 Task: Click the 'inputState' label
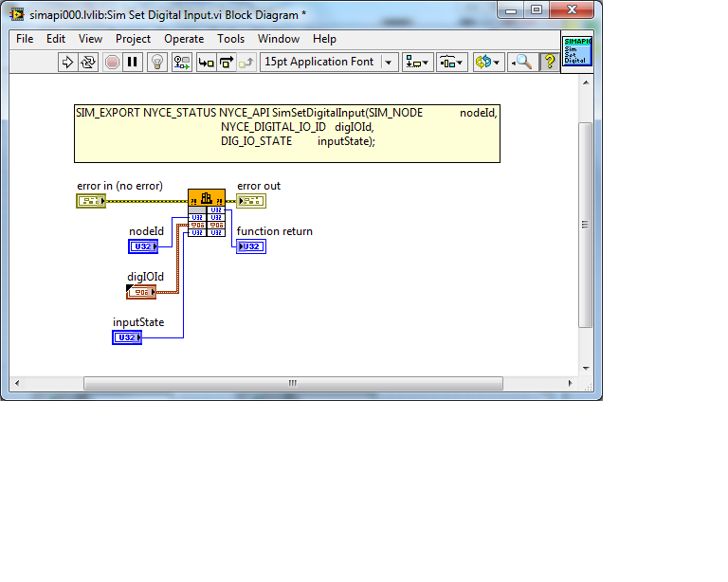click(138, 322)
